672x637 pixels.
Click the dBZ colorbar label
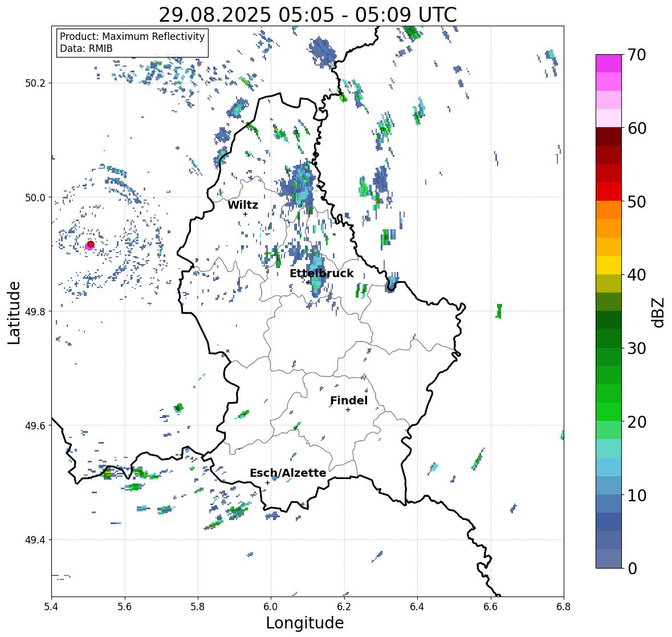(x=659, y=312)
